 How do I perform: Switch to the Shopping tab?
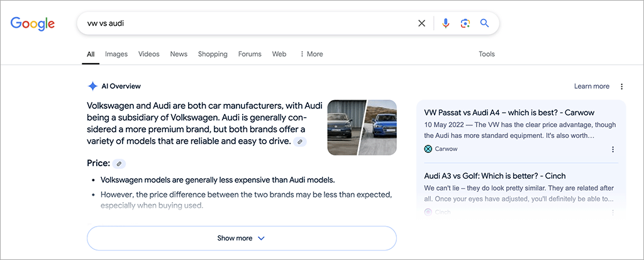point(213,54)
